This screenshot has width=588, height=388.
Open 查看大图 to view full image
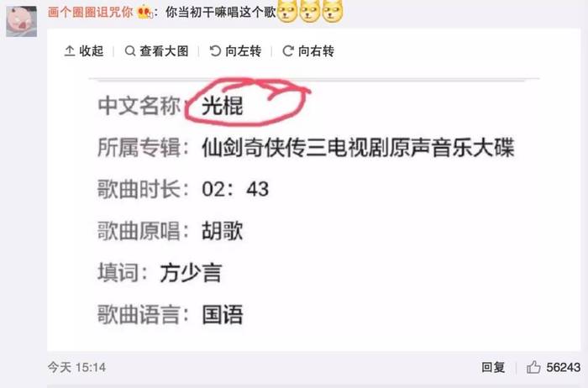click(x=157, y=51)
